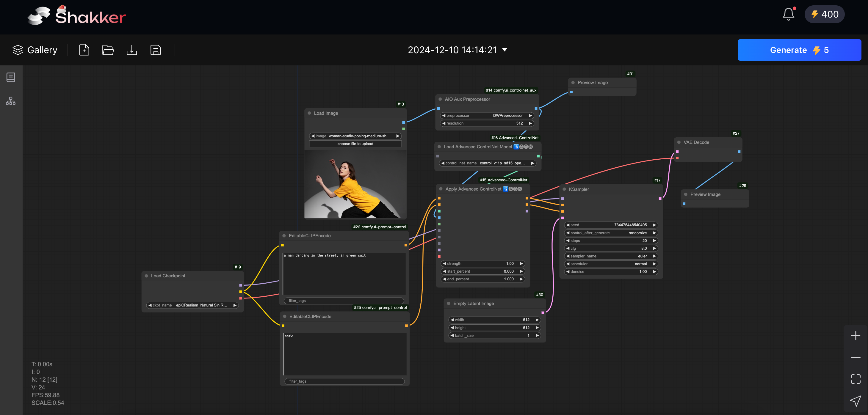
Task: Click the filter_tags input field
Action: (x=343, y=301)
